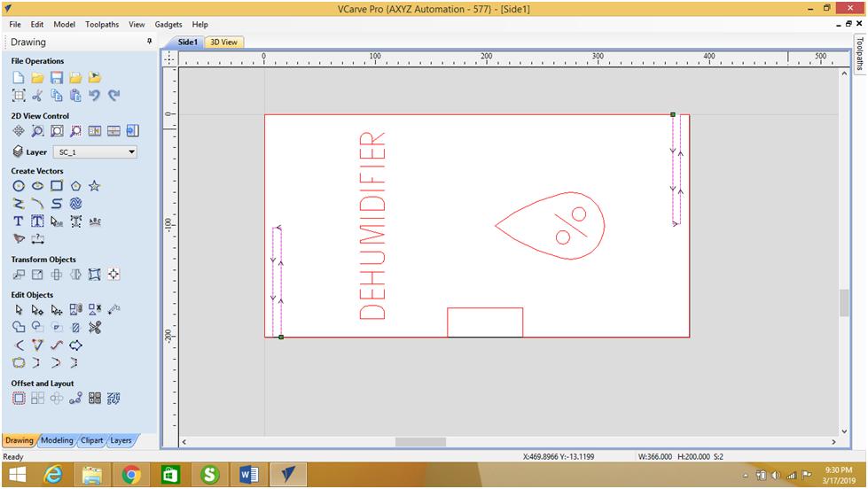Image resolution: width=868 pixels, height=489 pixels.
Task: Undo the last action
Action: pyautogui.click(x=95, y=95)
